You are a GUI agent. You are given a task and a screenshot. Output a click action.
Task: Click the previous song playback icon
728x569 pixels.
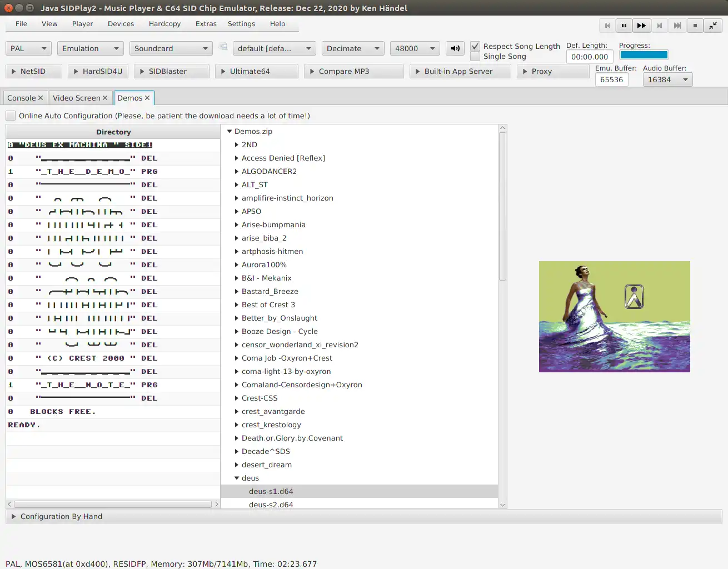[607, 25]
